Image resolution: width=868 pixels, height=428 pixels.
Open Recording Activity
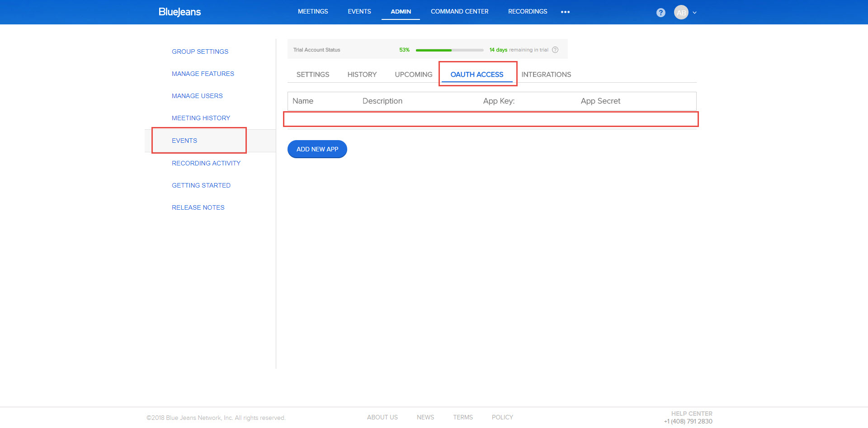(x=206, y=163)
